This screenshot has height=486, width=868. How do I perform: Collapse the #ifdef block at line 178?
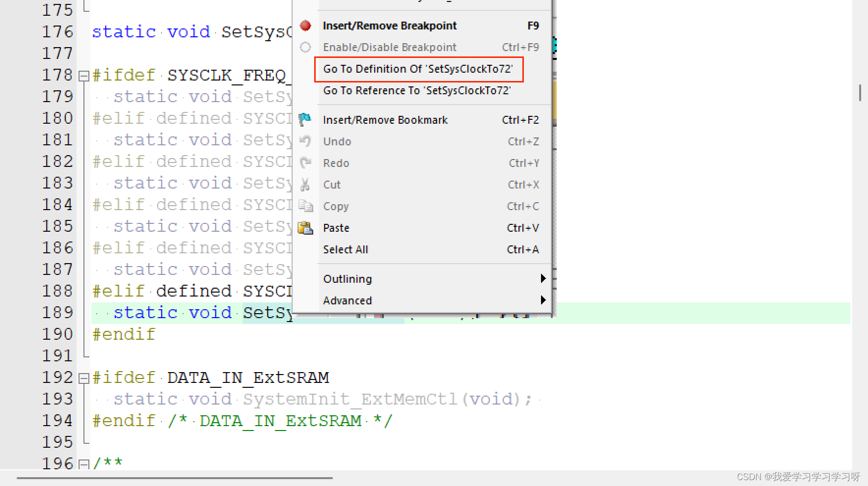(x=84, y=76)
